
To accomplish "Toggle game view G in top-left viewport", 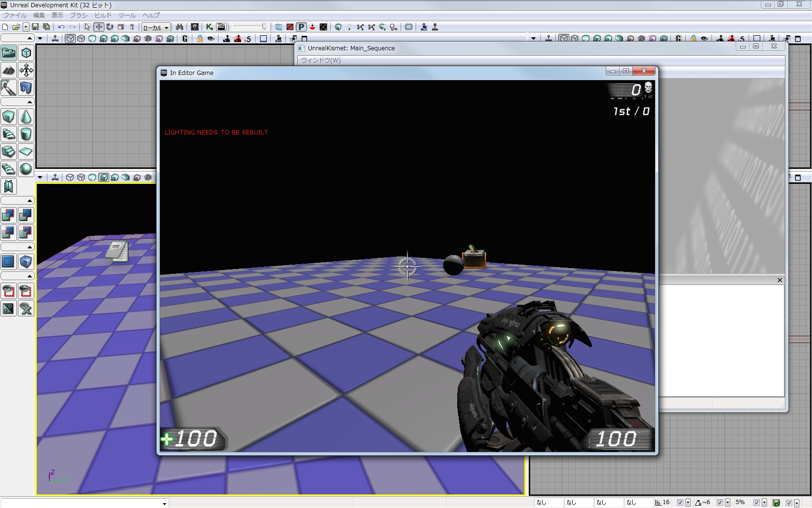I will coord(185,39).
